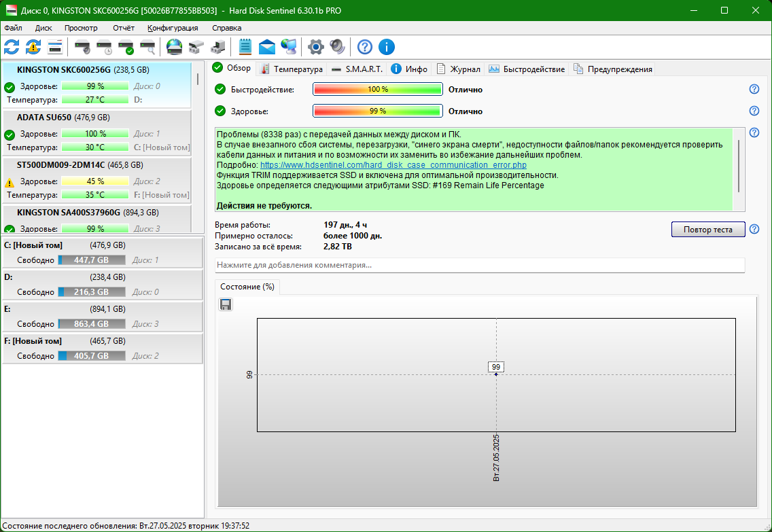Click the save icon above the chart
Viewport: 772px width, 532px height.
pos(226,304)
